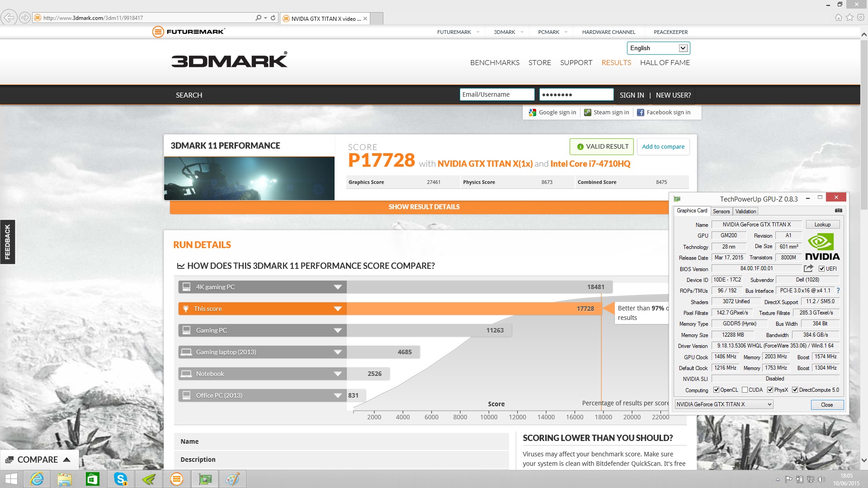Toggle the OpenCL checkbox in GPU-Z
868x488 pixels.
[716, 390]
